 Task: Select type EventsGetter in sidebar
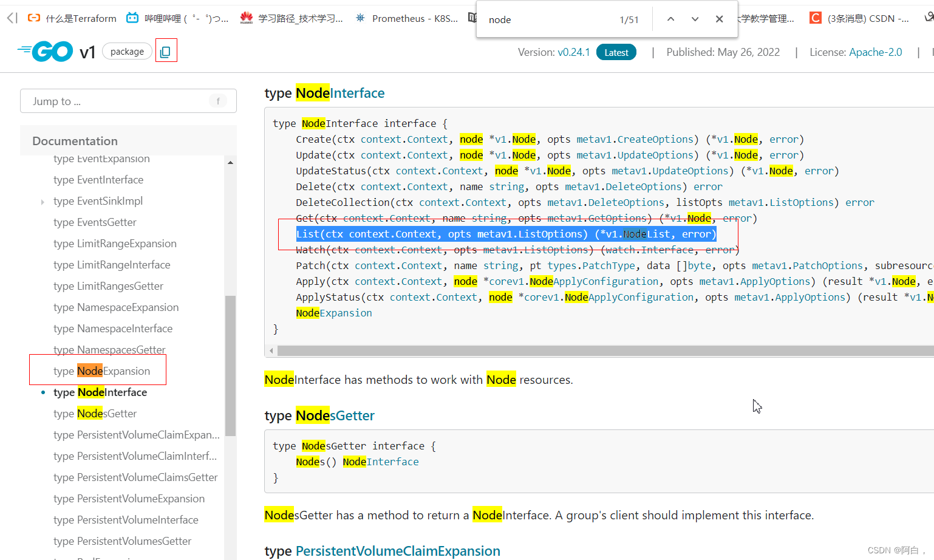tap(95, 222)
